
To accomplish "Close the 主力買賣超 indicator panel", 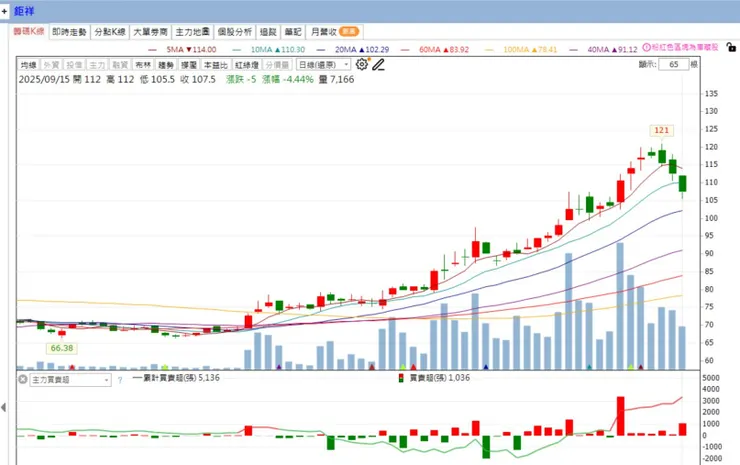I will 23,379.
